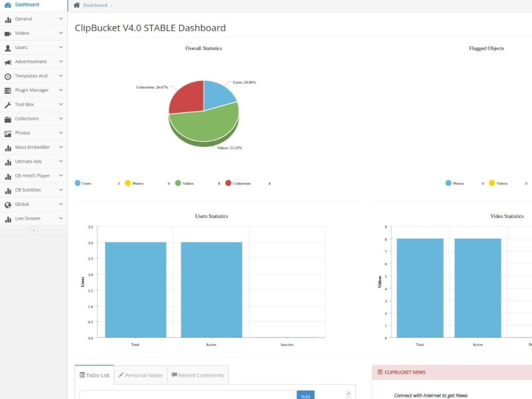Click the Advertisement megaphone icon
This screenshot has width=532, height=399.
(x=8, y=62)
